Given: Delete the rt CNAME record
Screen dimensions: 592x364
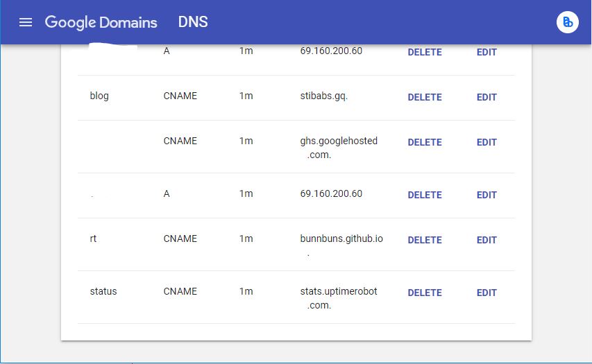Looking at the screenshot, I should tap(425, 241).
